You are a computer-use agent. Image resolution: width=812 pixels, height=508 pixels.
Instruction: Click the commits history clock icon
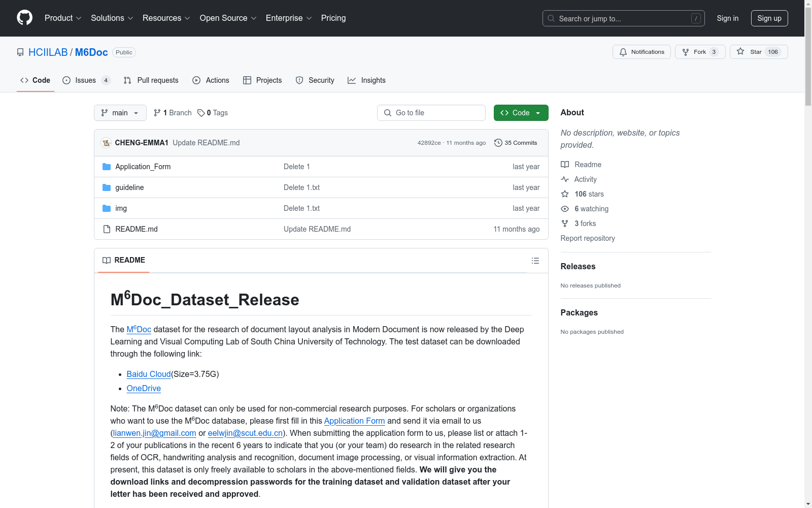click(x=498, y=143)
